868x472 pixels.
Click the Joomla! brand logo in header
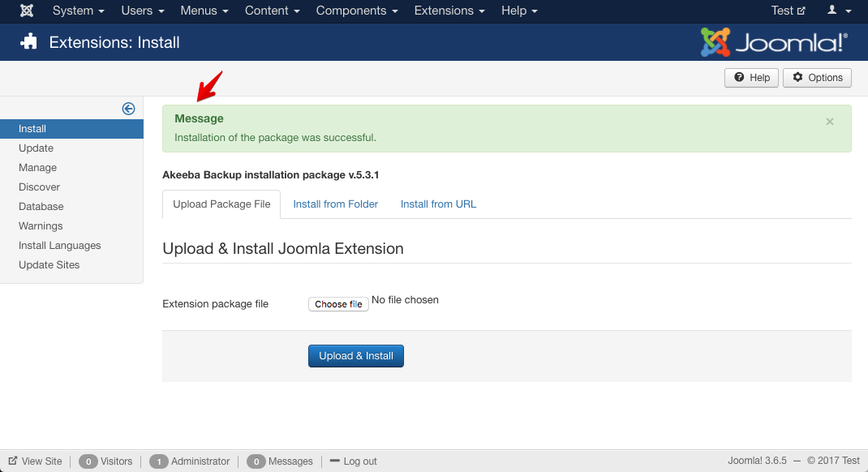tap(774, 42)
